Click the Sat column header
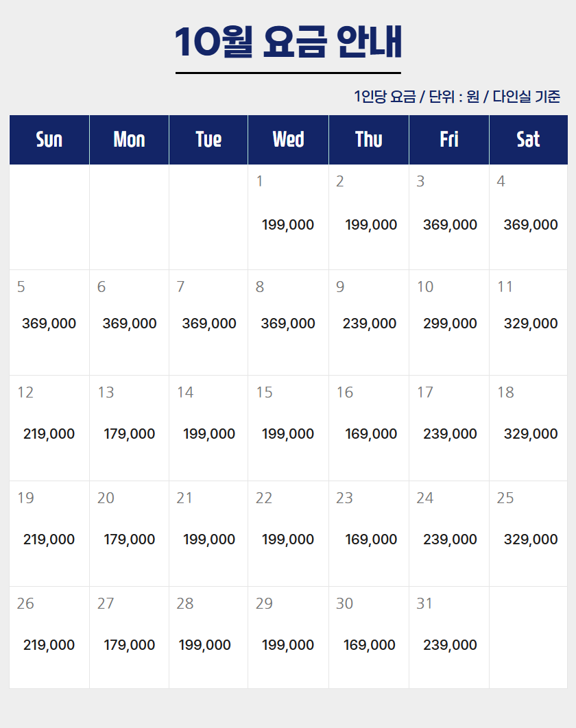 coord(529,140)
